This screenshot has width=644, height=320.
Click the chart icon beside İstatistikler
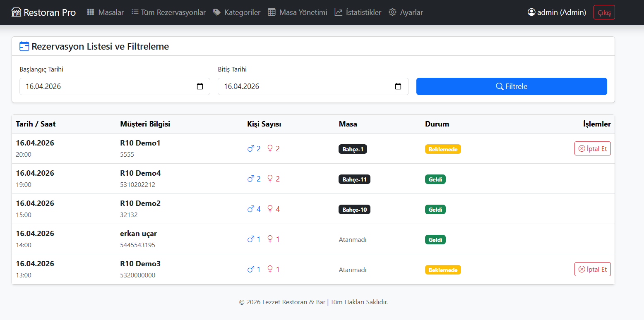(339, 12)
